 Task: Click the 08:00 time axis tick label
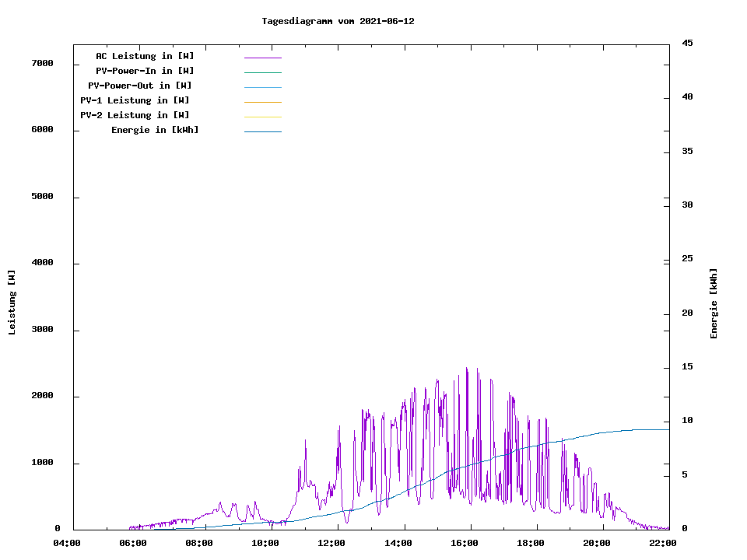(199, 543)
